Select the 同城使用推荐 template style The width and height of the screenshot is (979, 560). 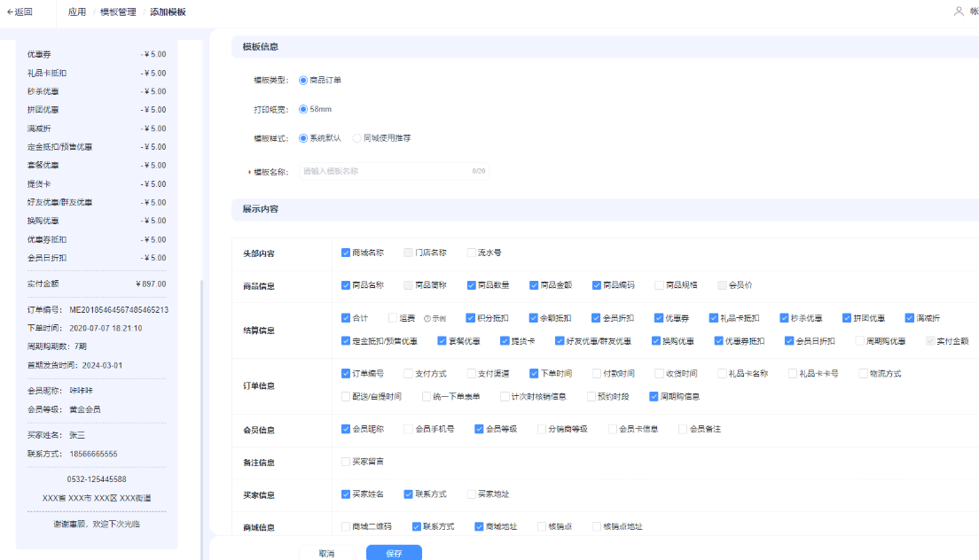point(357,138)
